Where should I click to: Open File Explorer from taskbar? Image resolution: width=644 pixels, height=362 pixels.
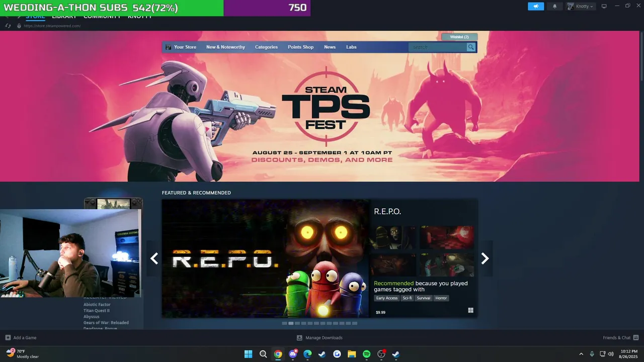click(352, 354)
